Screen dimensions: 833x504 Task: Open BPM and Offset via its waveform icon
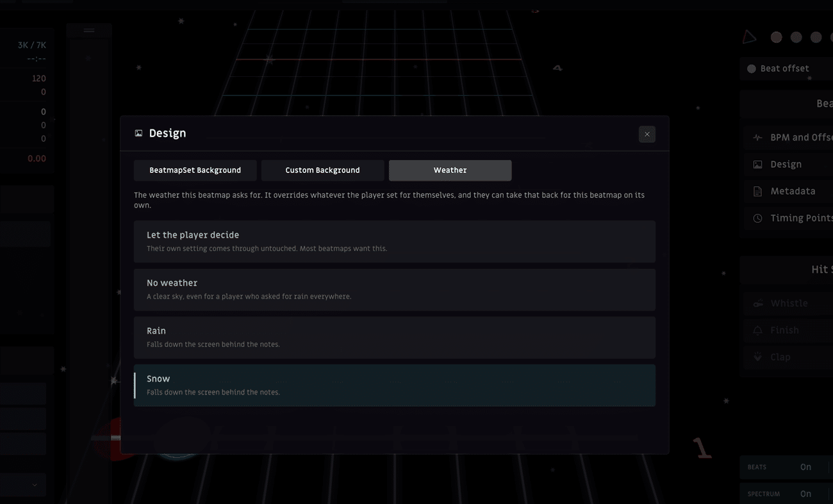[757, 138]
